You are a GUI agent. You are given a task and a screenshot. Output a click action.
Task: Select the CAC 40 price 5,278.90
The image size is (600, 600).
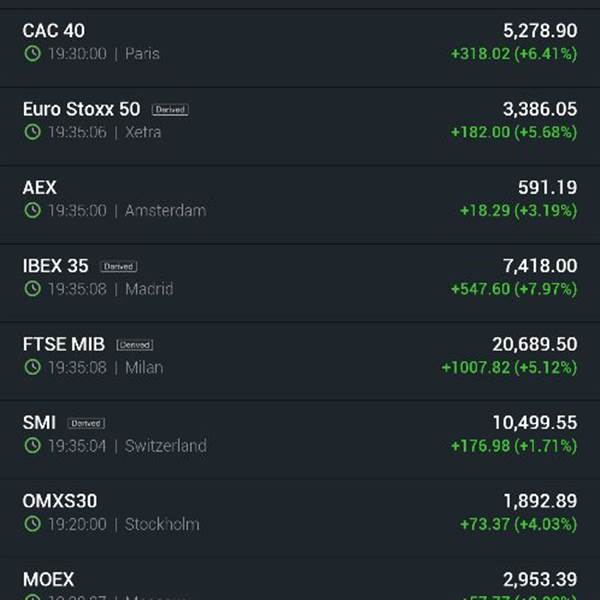(540, 31)
